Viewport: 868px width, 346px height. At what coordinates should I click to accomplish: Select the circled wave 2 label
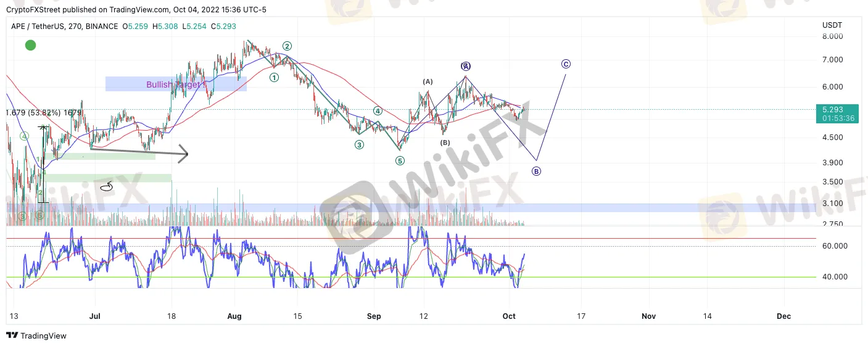pyautogui.click(x=287, y=46)
